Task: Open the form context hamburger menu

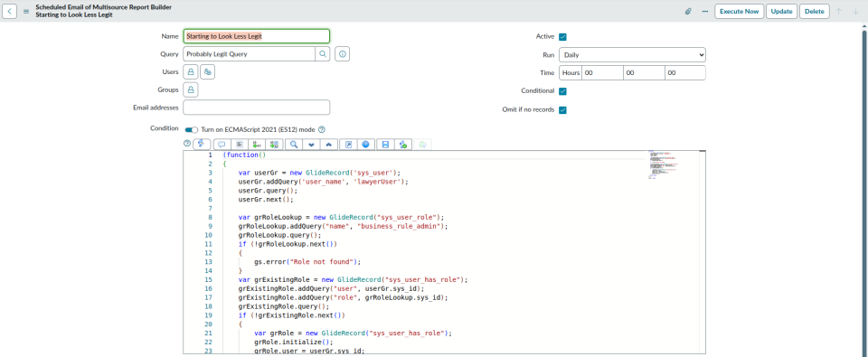Action: coord(26,11)
